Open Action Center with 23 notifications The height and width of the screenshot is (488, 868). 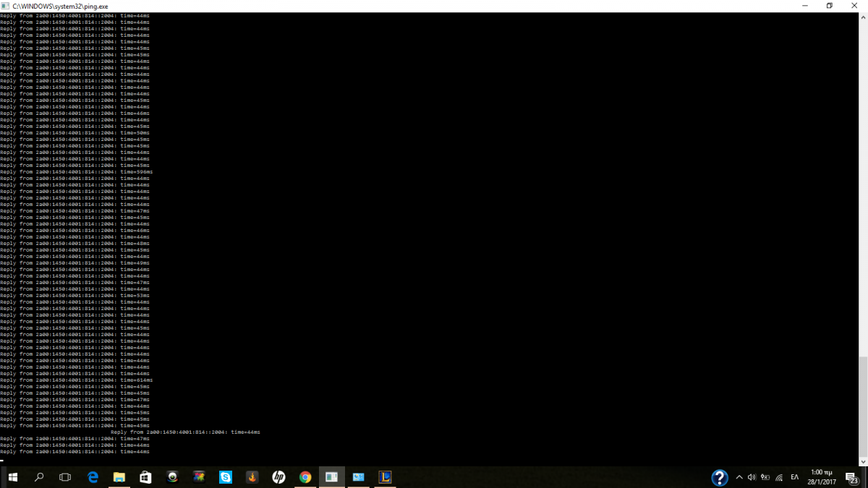851,477
